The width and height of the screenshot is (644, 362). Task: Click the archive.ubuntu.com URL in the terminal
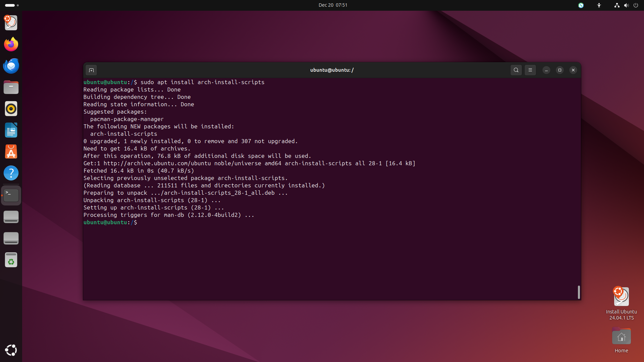click(157, 163)
